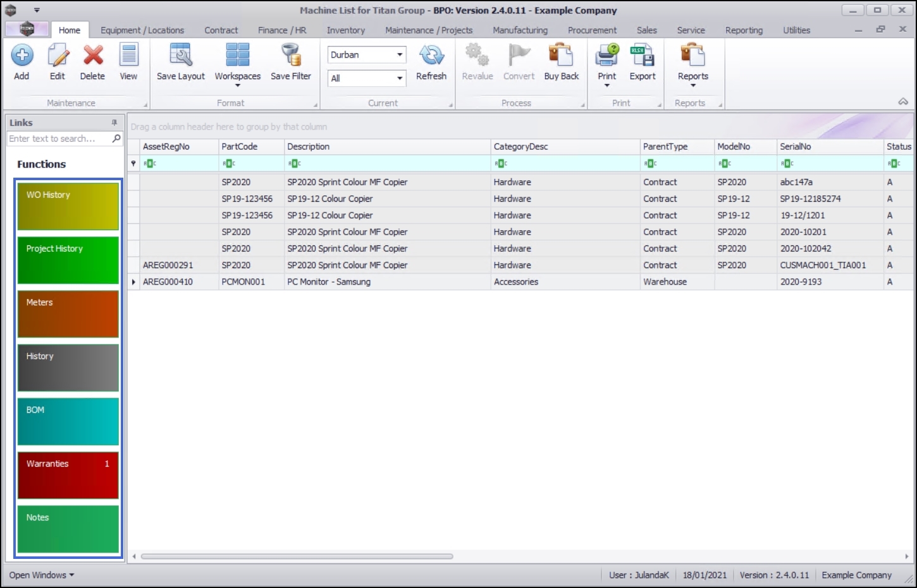
Task: Collapse the ribbon with the chevron
Action: [903, 102]
